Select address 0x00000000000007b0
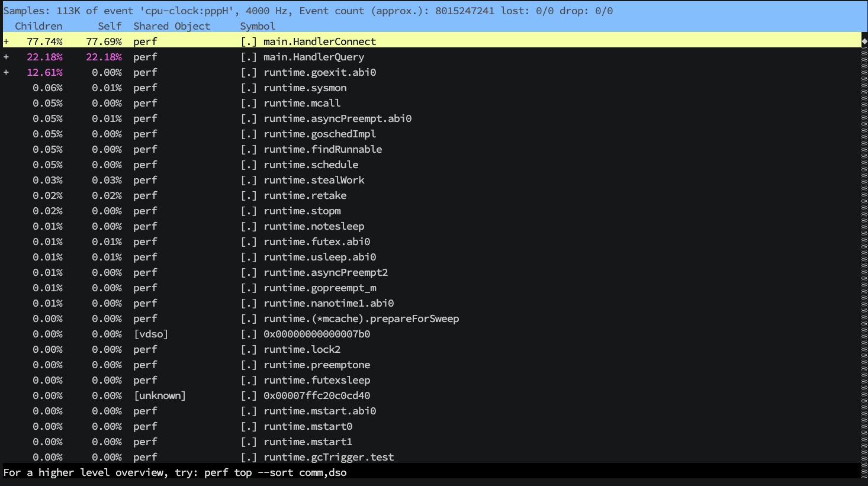 (x=317, y=334)
